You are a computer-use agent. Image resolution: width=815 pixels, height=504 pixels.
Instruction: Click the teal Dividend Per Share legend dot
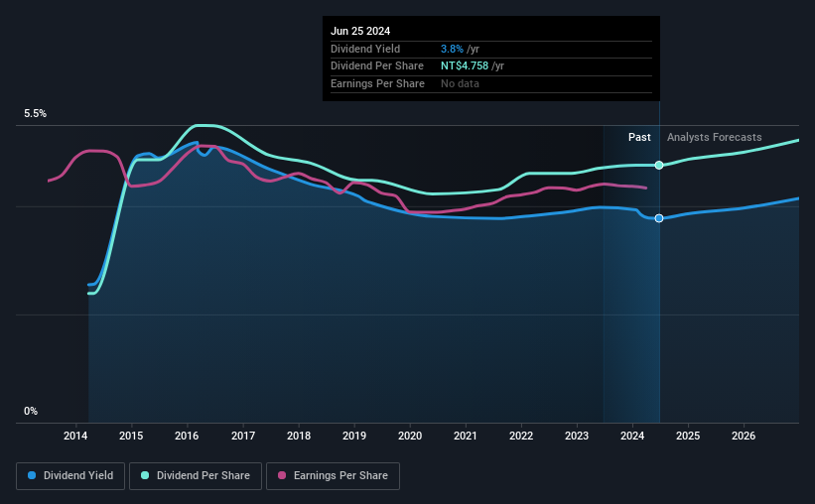point(145,475)
